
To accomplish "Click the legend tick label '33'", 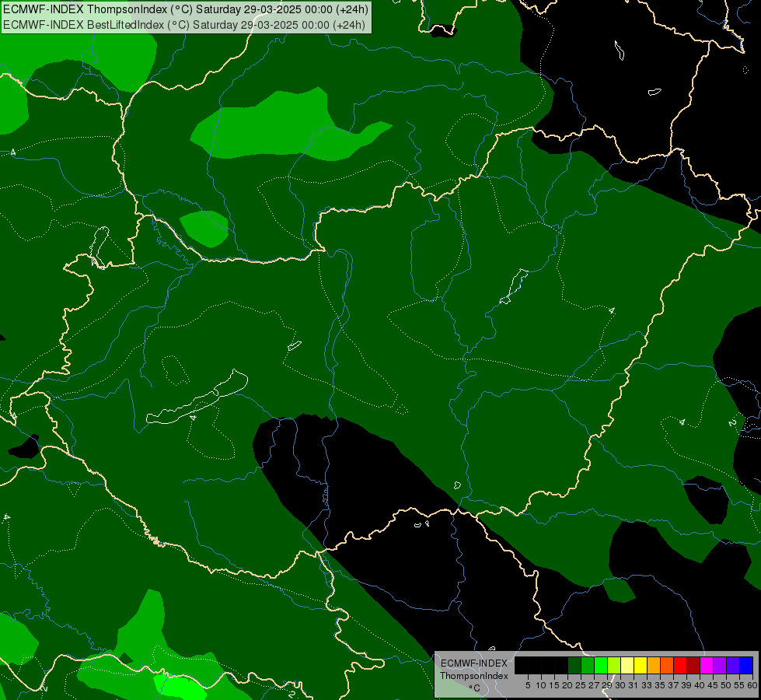I will [647, 685].
